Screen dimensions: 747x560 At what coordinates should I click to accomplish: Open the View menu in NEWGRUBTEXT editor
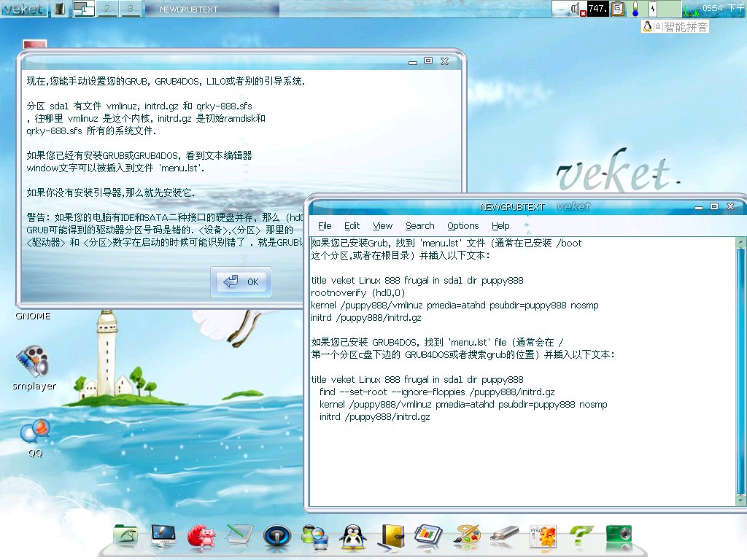[382, 226]
